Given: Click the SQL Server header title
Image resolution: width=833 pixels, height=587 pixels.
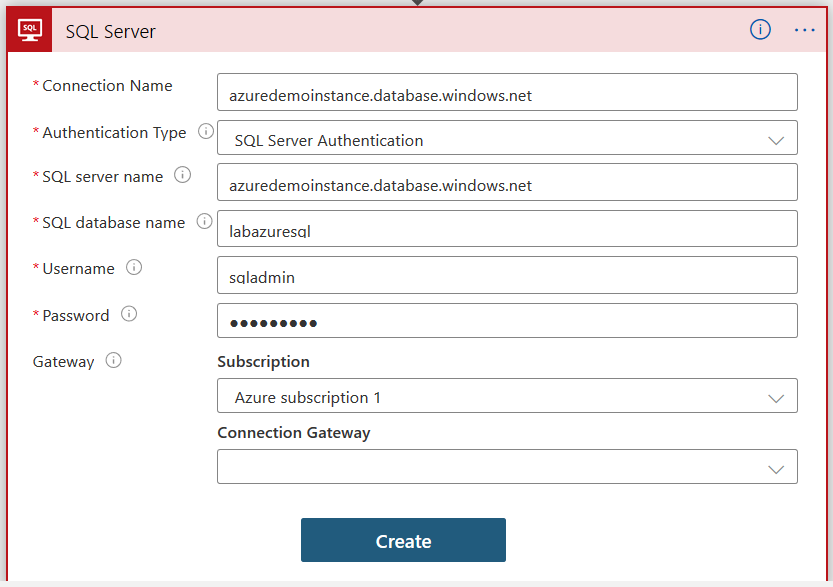Looking at the screenshot, I should click(111, 32).
